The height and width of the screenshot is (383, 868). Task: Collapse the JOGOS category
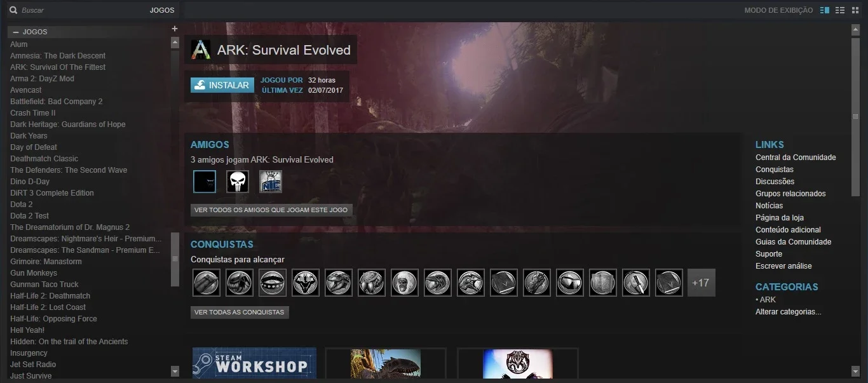(x=16, y=32)
